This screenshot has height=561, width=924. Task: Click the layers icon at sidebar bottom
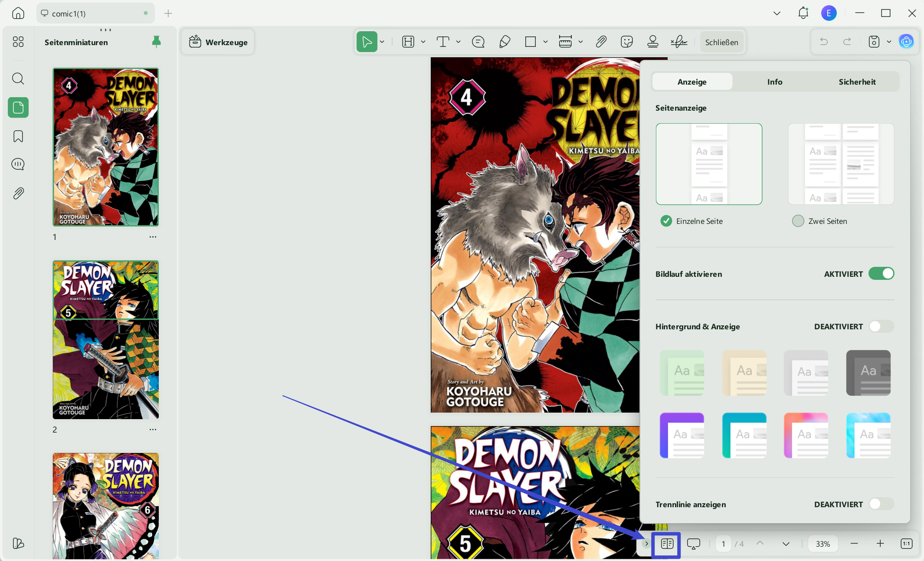(x=18, y=543)
